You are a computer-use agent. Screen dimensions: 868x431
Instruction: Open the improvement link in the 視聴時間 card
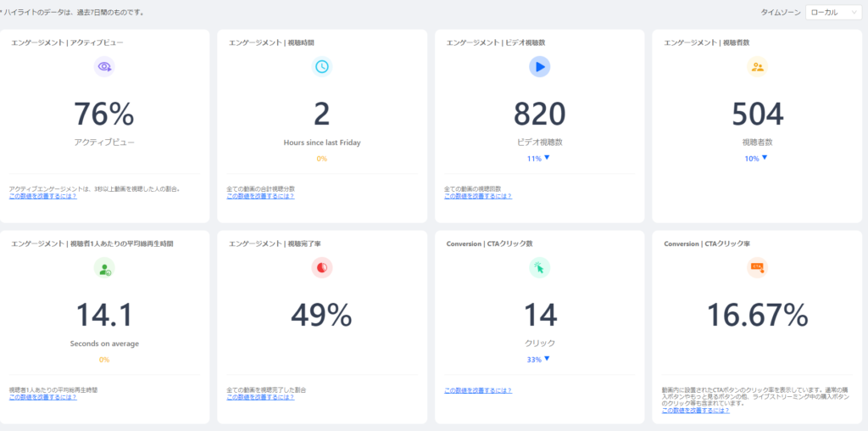260,196
